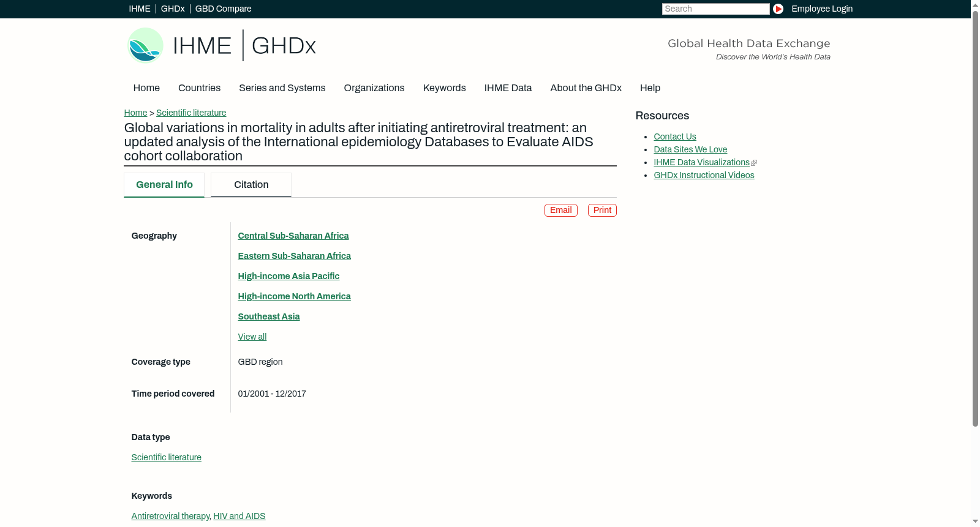The width and height of the screenshot is (980, 527).
Task: Select Home in the main navigation menu
Action: [146, 88]
